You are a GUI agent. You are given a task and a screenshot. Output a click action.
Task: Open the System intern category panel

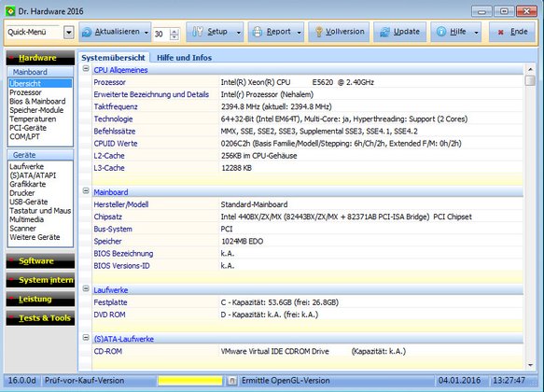pos(40,280)
